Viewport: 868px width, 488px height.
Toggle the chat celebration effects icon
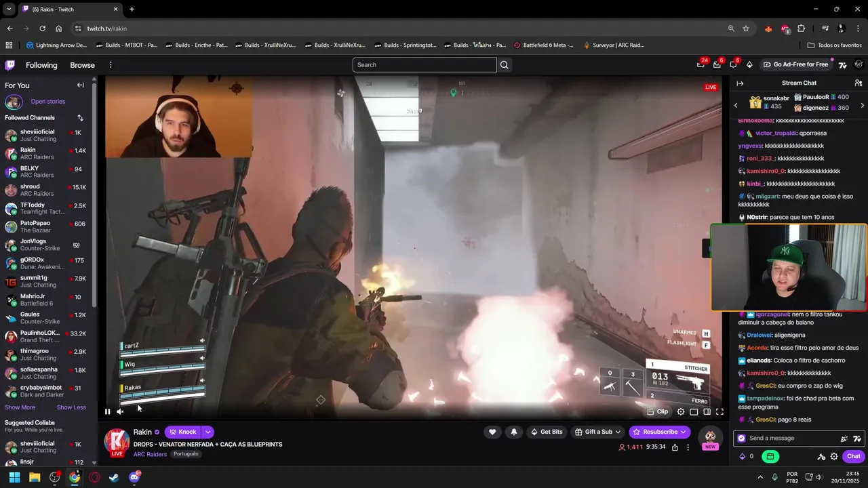click(x=844, y=439)
